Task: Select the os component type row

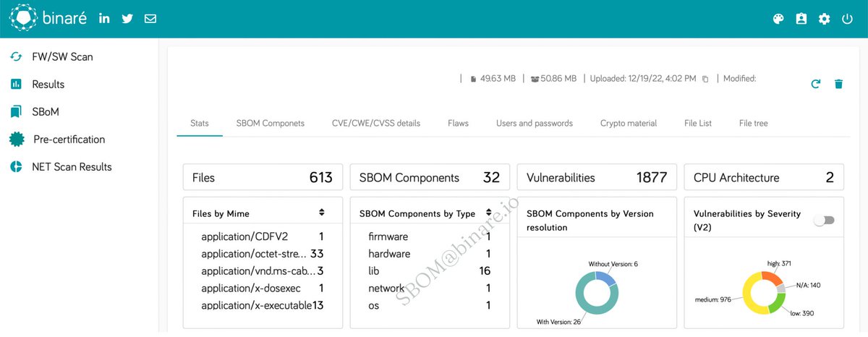Action: click(x=430, y=305)
